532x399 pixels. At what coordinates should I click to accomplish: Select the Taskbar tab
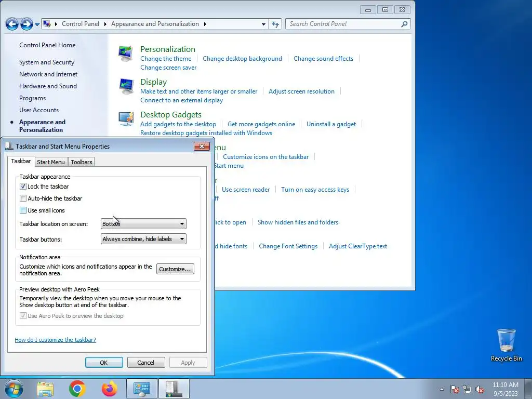click(21, 161)
